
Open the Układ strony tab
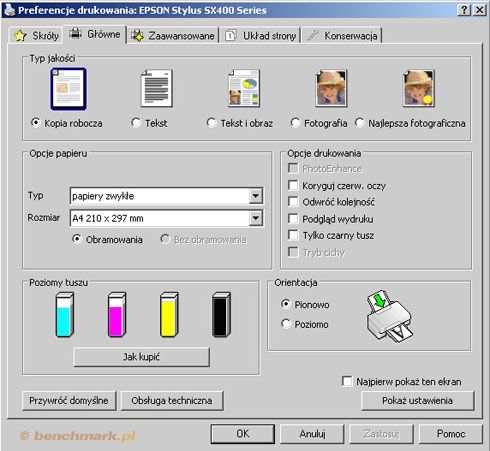[x=261, y=35]
